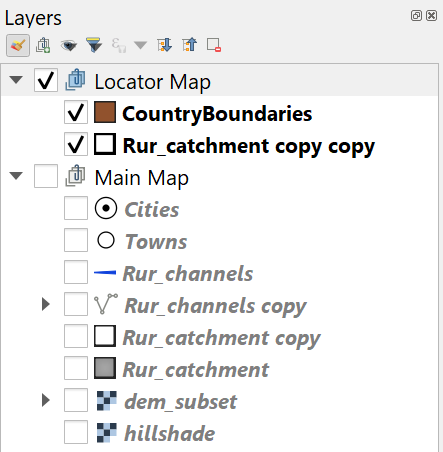This screenshot has width=443, height=452.
Task: Select the Rur_channels copy layer name
Action: click(x=216, y=306)
